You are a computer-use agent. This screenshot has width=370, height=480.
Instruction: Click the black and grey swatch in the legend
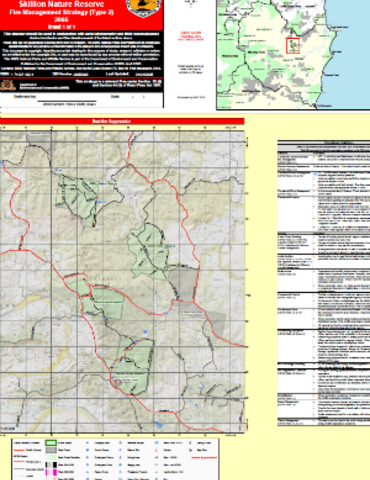tap(51, 465)
